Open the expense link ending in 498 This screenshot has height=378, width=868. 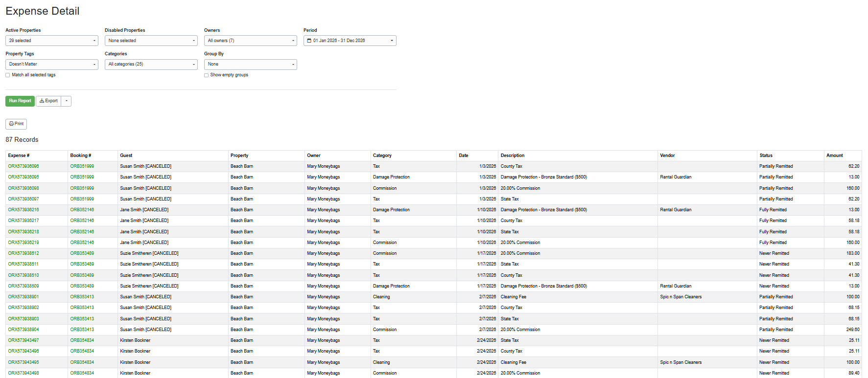[23, 373]
